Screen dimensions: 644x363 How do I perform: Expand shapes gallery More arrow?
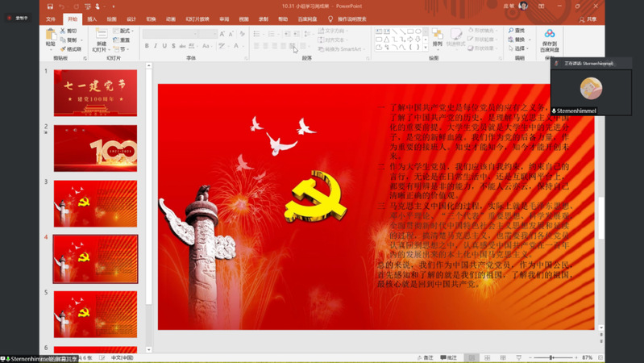click(426, 48)
